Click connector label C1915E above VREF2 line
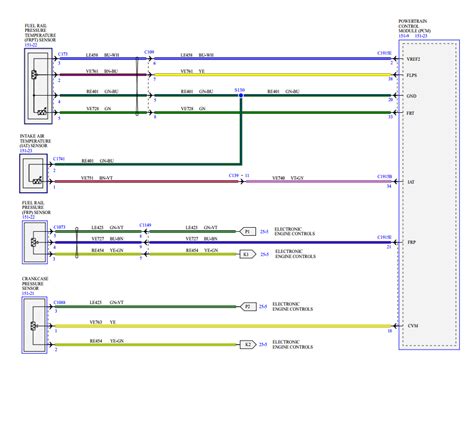The height and width of the screenshot is (425, 474). pos(384,53)
